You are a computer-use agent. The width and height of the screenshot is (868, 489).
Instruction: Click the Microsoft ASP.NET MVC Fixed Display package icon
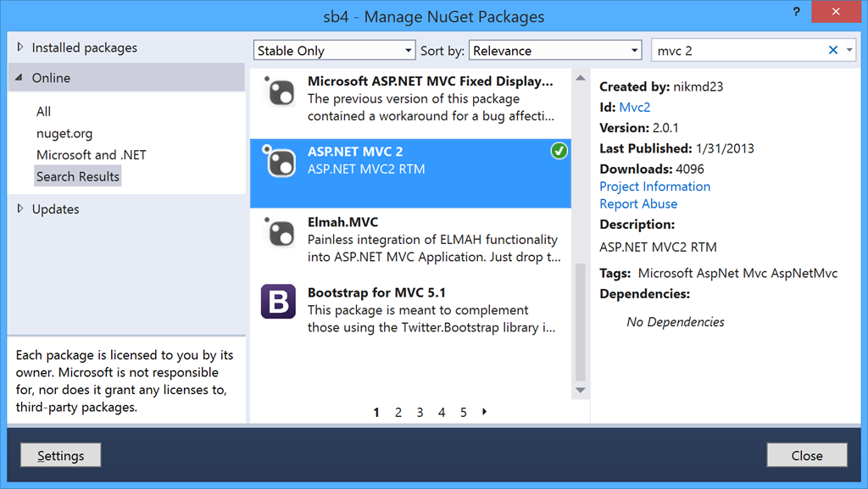pyautogui.click(x=278, y=92)
